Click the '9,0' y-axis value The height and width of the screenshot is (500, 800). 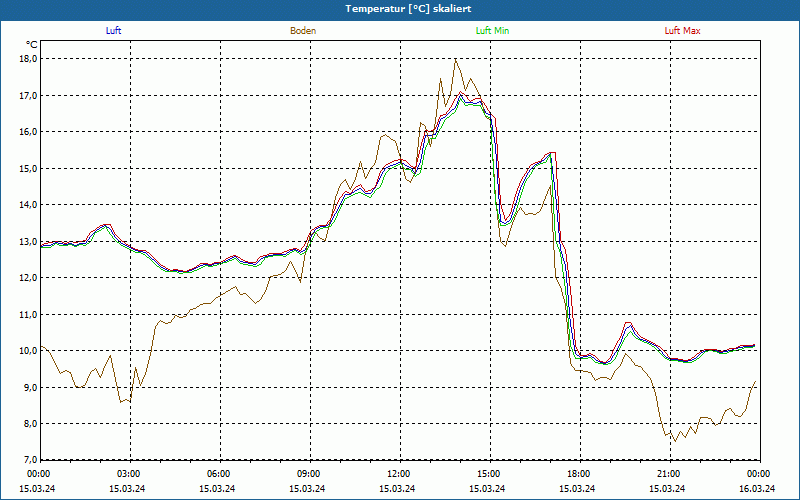tap(32, 387)
